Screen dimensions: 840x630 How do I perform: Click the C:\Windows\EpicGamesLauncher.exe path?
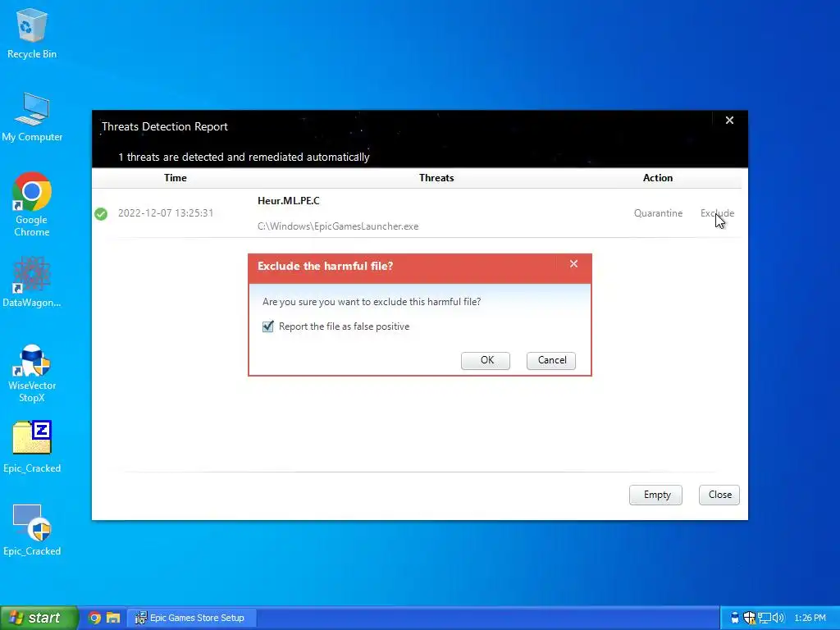click(337, 226)
